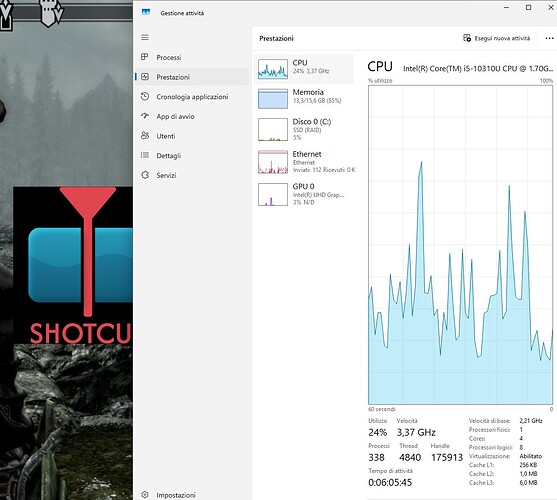557x500 pixels.
Task: Click the 338 Processi count
Action: point(376,457)
